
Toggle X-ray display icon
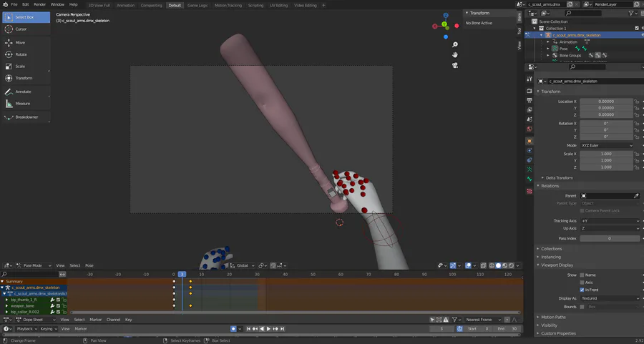coord(484,265)
